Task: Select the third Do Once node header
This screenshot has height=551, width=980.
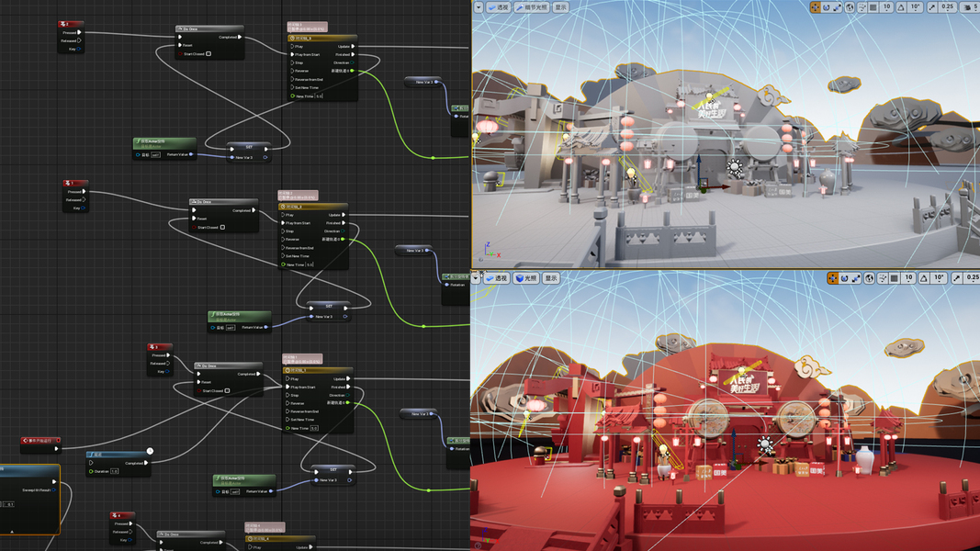Action: [228, 365]
